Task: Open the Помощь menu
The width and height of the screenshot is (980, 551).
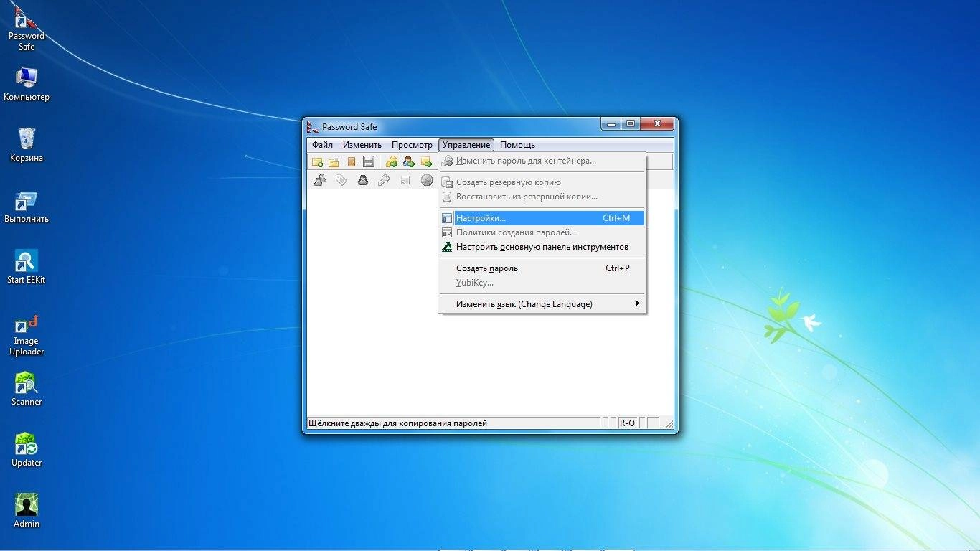Action: click(517, 145)
